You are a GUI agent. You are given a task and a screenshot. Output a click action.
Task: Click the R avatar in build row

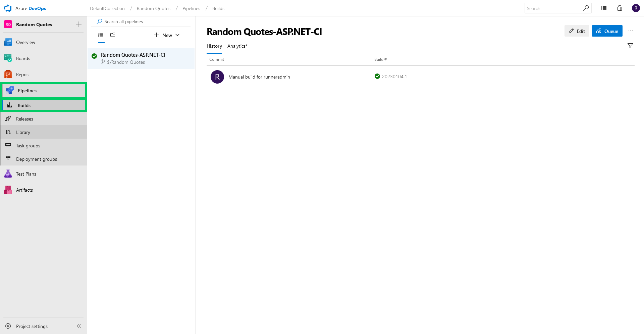click(x=217, y=77)
